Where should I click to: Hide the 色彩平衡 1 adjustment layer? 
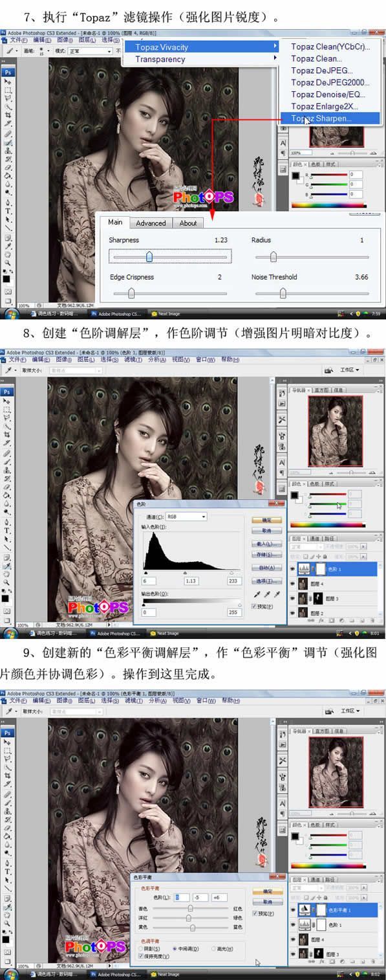coord(293,910)
